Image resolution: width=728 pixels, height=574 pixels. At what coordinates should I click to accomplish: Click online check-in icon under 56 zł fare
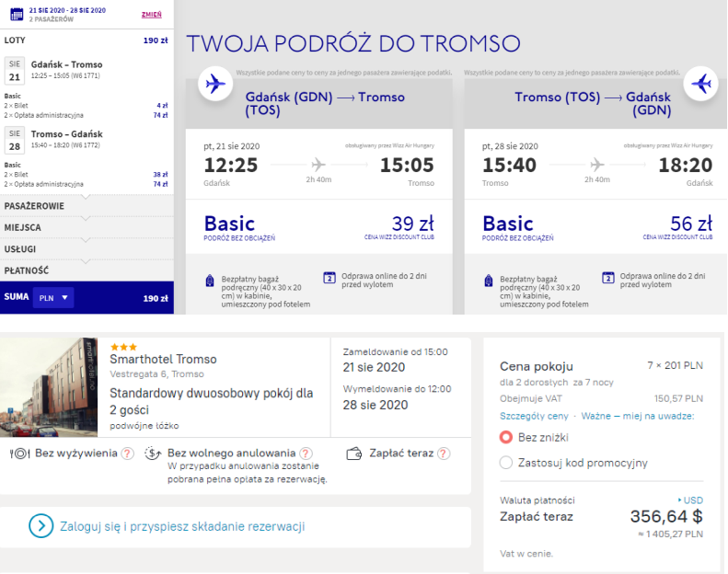607,278
